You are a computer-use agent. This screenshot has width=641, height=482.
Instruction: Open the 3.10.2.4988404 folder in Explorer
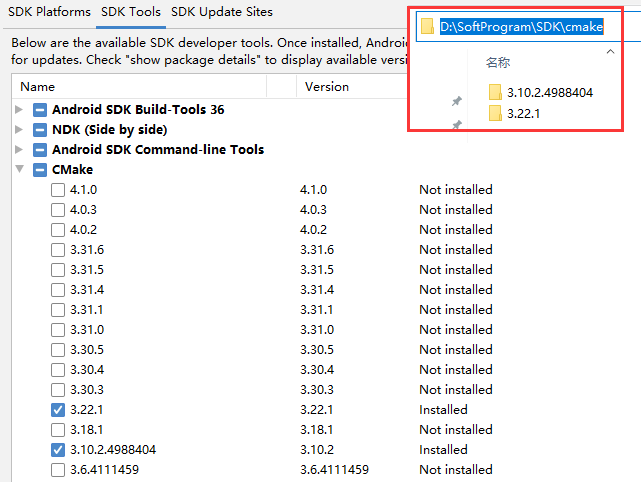pos(550,93)
